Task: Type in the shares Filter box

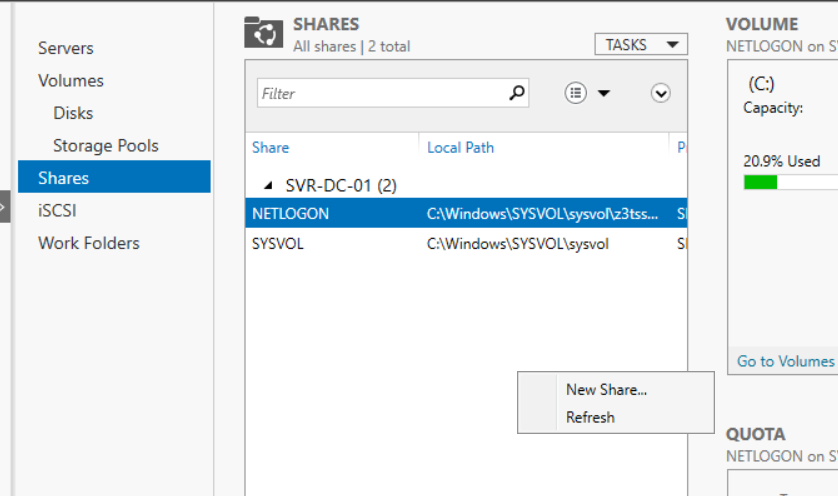Action: (x=380, y=93)
